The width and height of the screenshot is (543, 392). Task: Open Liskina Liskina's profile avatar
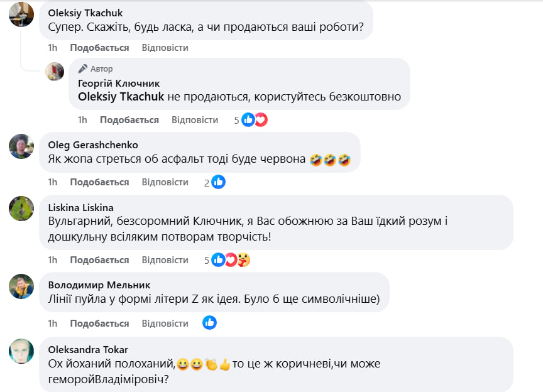click(21, 209)
